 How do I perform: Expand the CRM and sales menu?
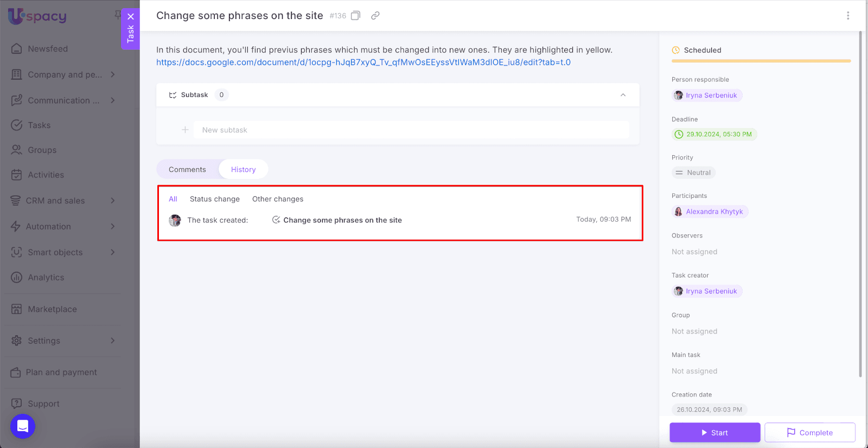[x=113, y=201]
